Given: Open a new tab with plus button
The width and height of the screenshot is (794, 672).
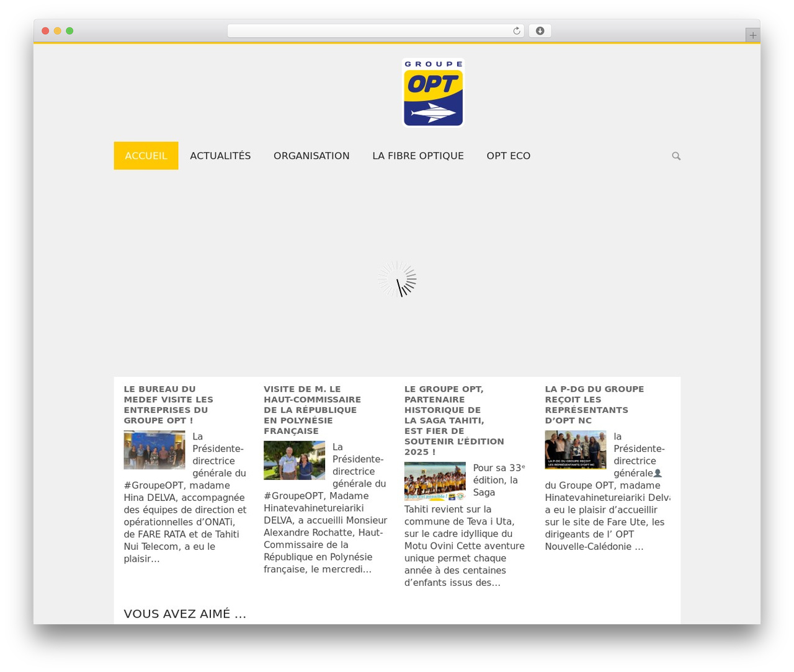Looking at the screenshot, I should 752,35.
